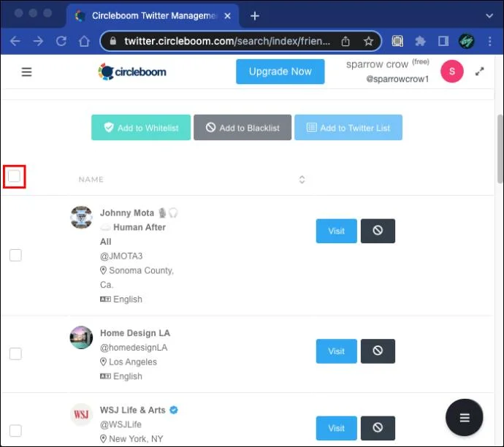Screen dimensions: 504x447
Task: Click the Upgrade Now button
Action: point(280,72)
